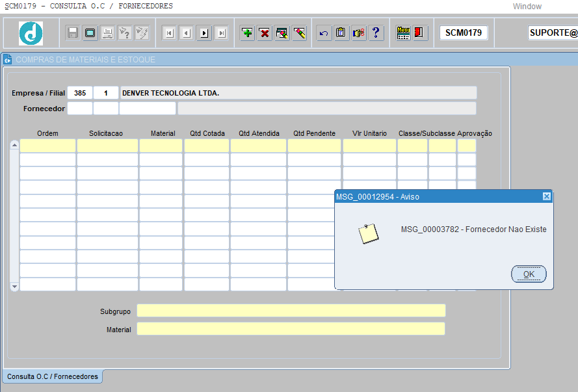Click the SUPORTE@ user field
The height and width of the screenshot is (392, 578).
[x=553, y=33]
